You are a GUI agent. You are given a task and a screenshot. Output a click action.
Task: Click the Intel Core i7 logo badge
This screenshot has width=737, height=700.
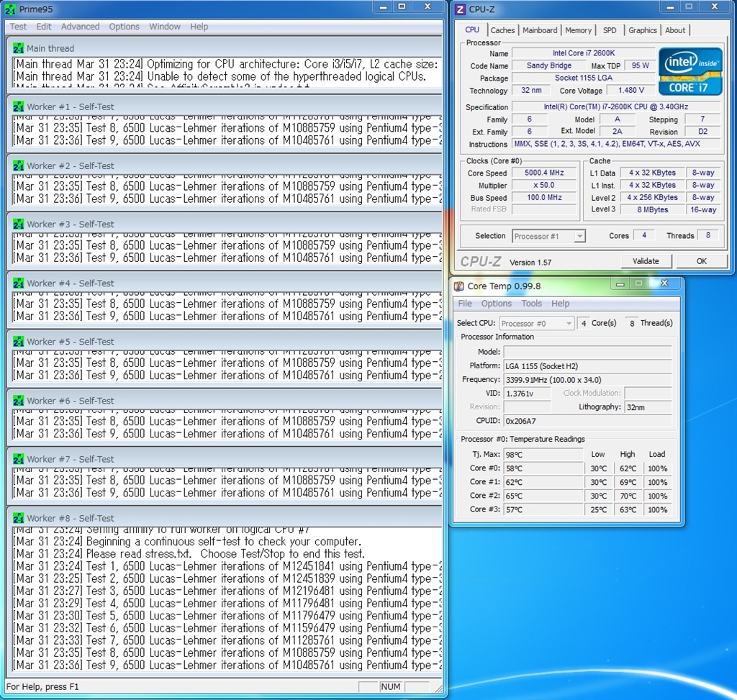pos(690,71)
